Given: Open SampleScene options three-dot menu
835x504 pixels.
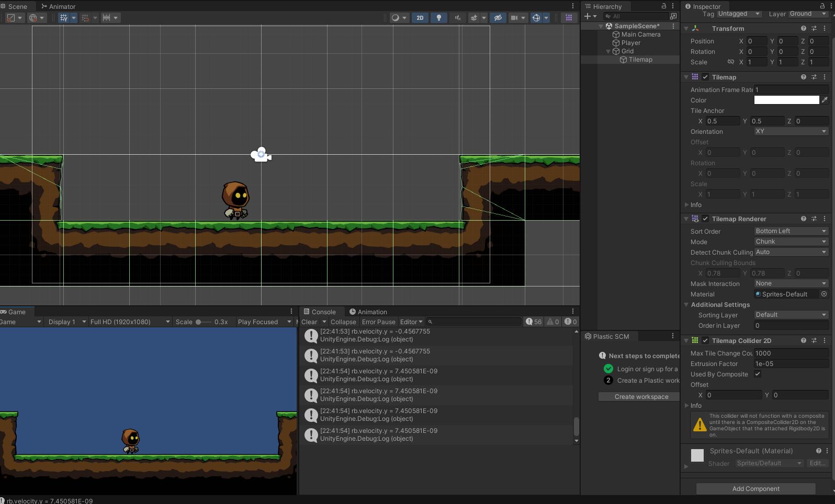Looking at the screenshot, I should [x=673, y=26].
